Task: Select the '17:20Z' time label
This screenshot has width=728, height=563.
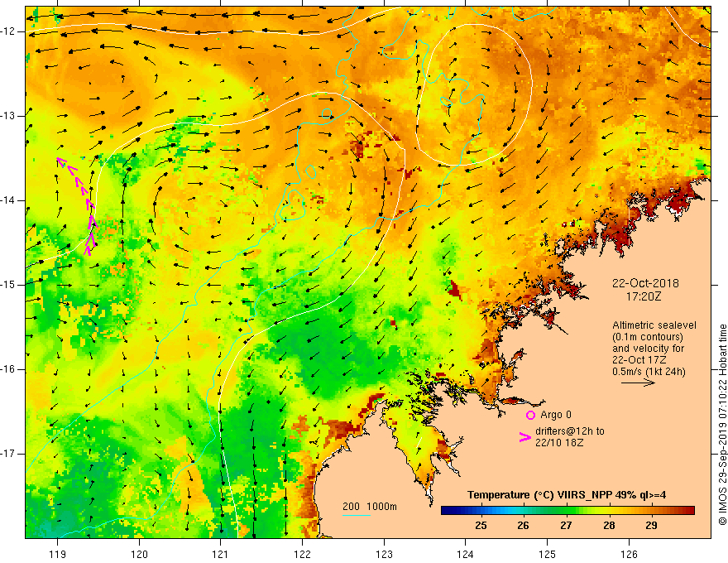Action: coord(643,296)
